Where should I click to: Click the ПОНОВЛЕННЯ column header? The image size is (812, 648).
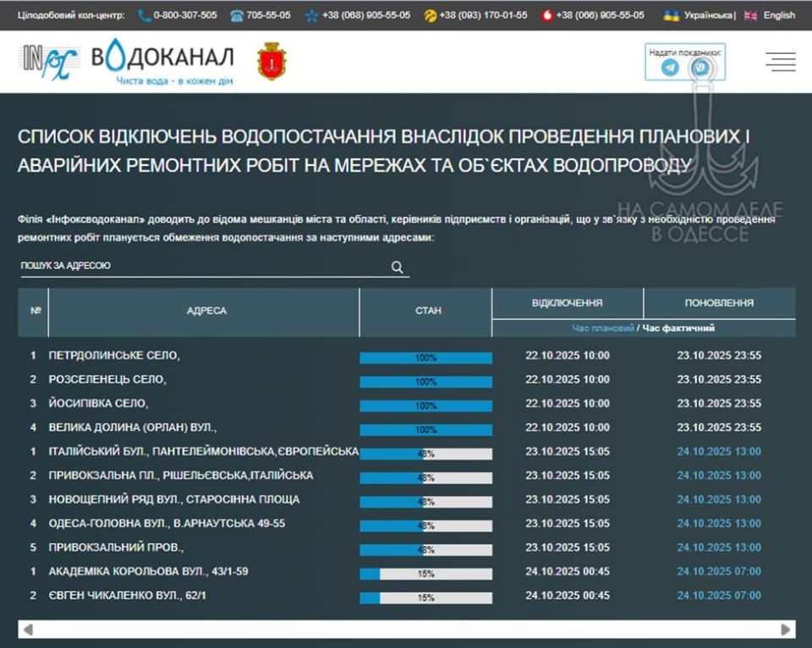[719, 302]
